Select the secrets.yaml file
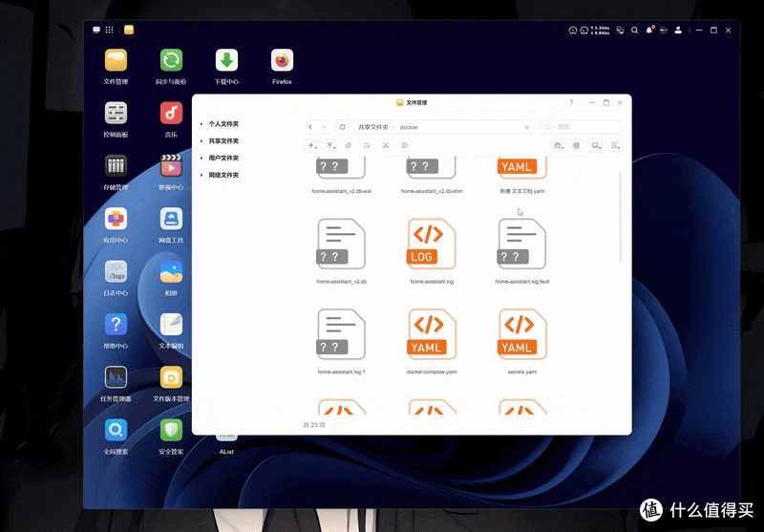The image size is (764, 532). (521, 341)
